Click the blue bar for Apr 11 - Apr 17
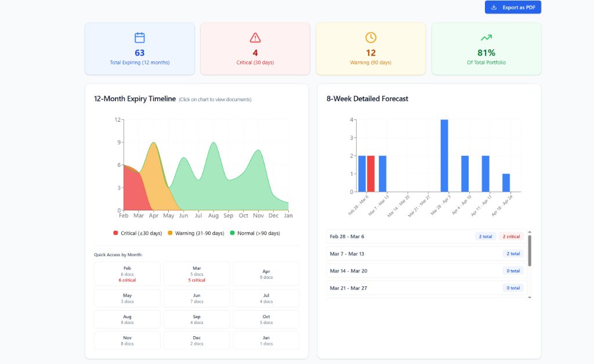594x364 pixels. point(486,174)
